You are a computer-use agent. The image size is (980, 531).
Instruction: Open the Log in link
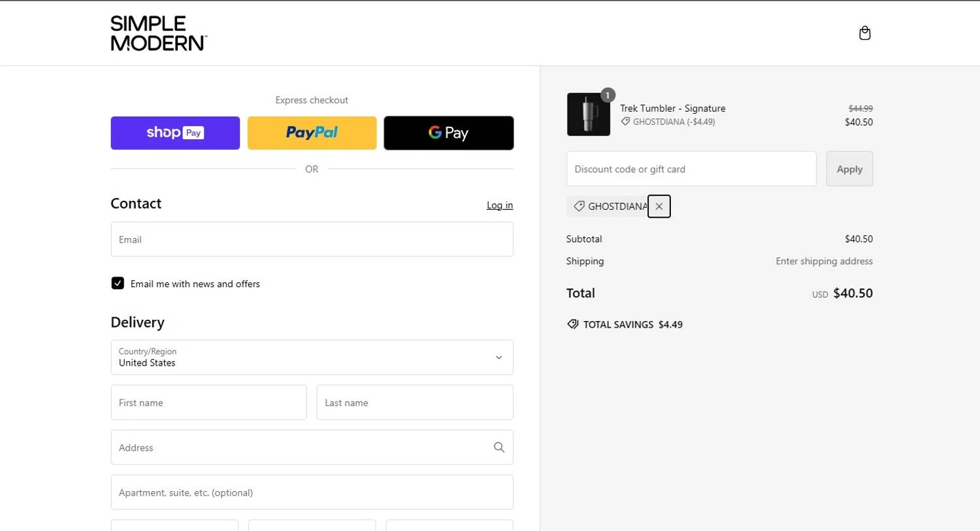click(x=500, y=205)
